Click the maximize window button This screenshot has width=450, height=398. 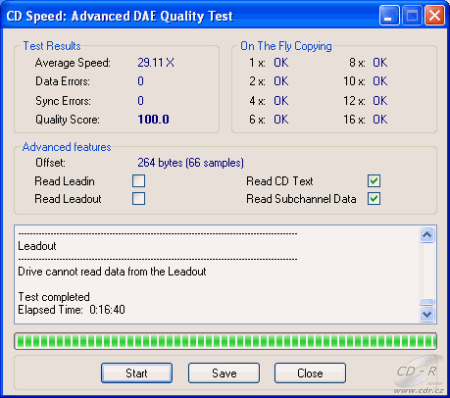412,16
